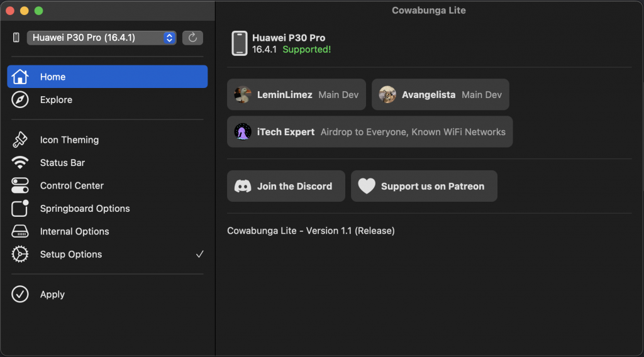The height and width of the screenshot is (357, 644).
Task: Click the Explore compass icon
Action: 19,100
